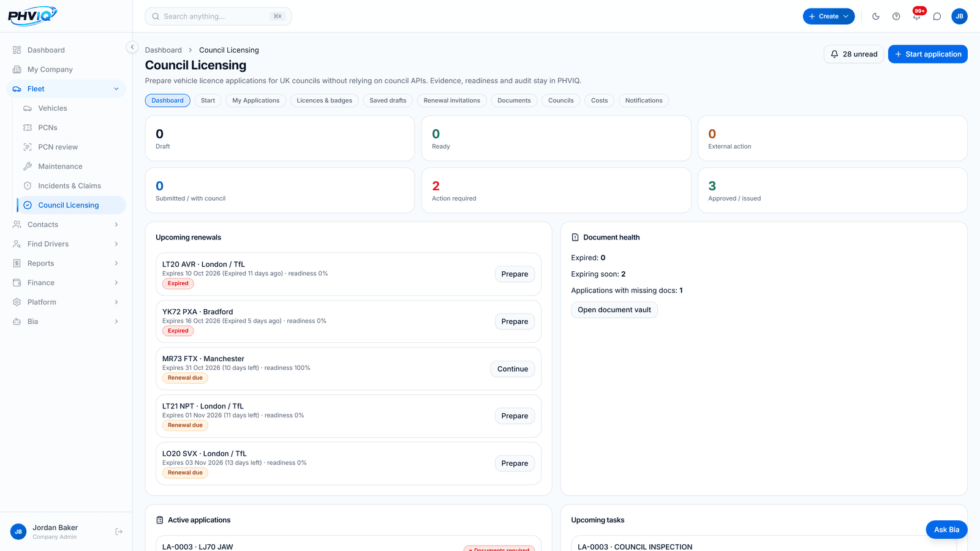Open the chat bubble icon
This screenshot has height=551, width=980.
(x=937, y=17)
